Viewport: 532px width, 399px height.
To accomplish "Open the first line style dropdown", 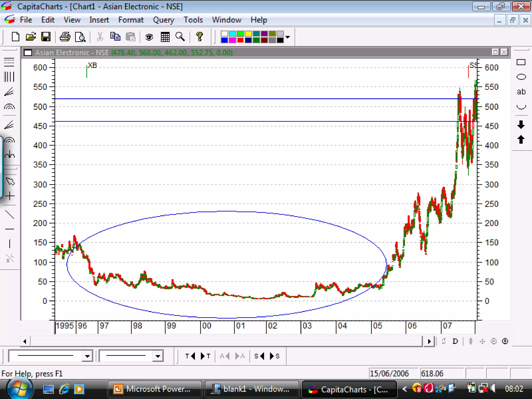I will click(x=87, y=356).
